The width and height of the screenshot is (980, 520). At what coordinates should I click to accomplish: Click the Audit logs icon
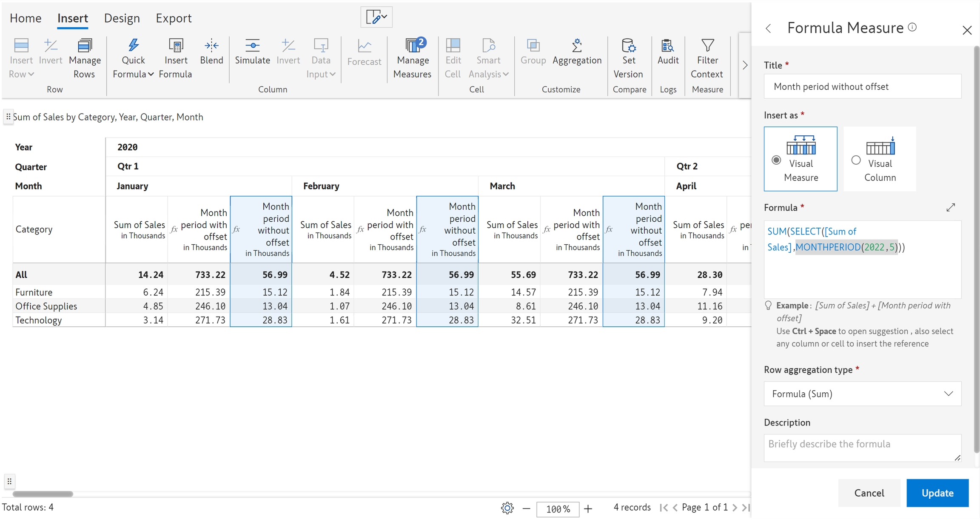pyautogui.click(x=668, y=46)
